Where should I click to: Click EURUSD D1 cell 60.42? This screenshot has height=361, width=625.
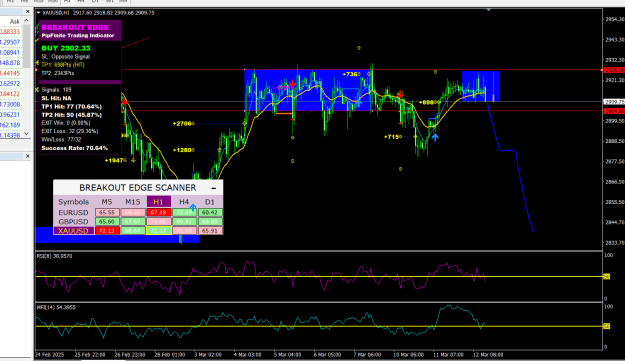click(x=210, y=212)
